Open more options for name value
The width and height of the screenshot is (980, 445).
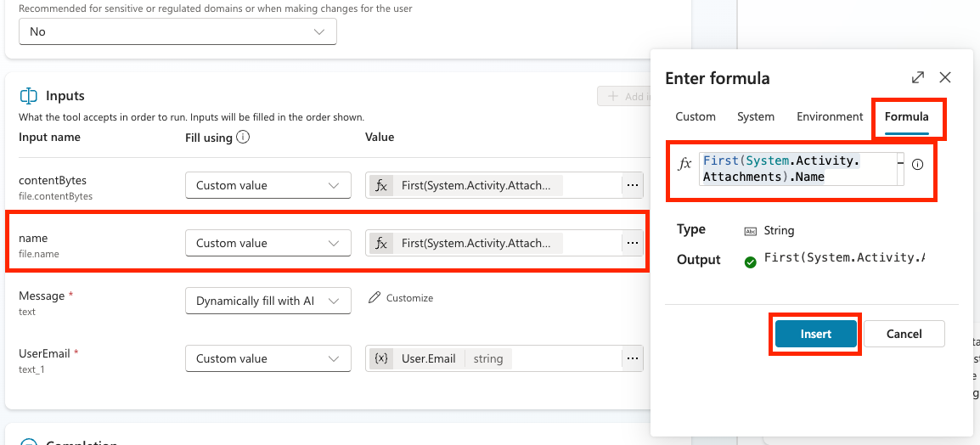[632, 243]
